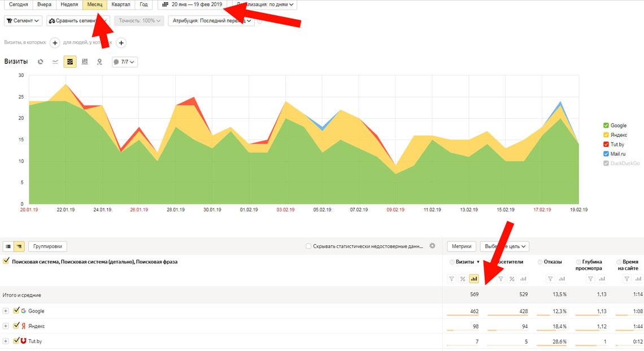Viewport: 644px width, 351px height.
Task: Uncheck the Google row checkbox
Action: pos(16,311)
